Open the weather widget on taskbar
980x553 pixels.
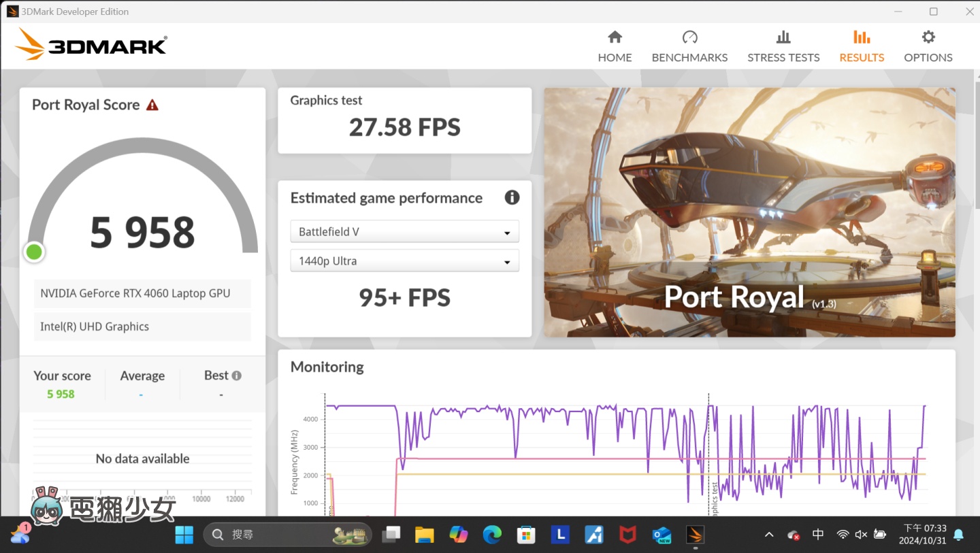(x=20, y=535)
